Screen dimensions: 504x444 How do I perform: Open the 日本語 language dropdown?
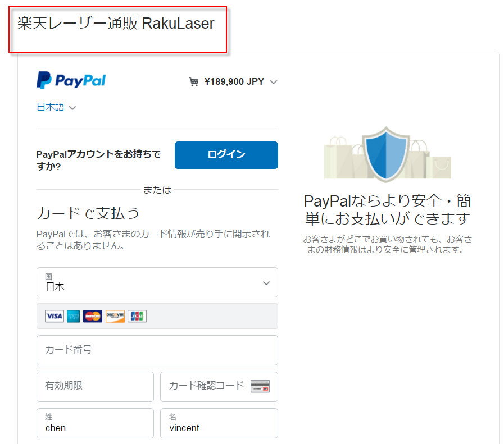point(56,107)
